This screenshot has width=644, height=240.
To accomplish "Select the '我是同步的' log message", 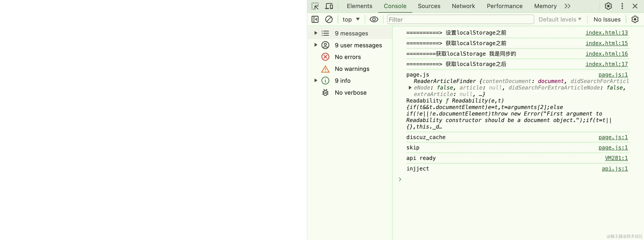I will 461,54.
